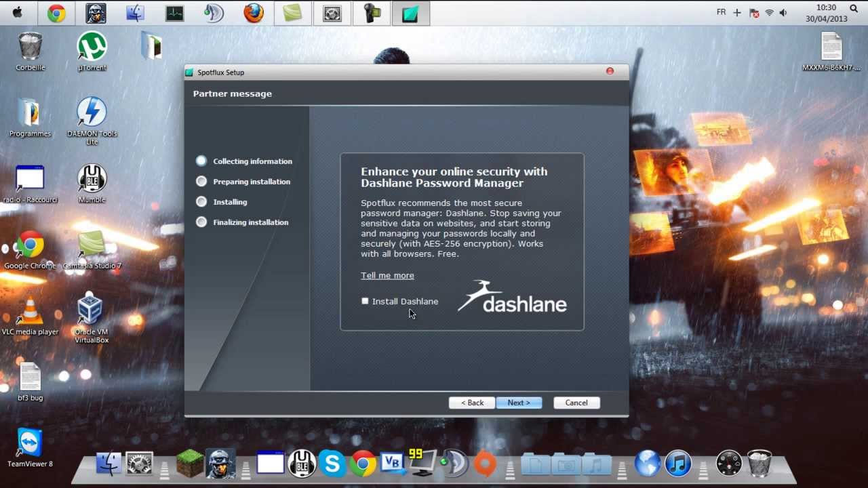Open the Music folder in dock
The height and width of the screenshot is (488, 868).
click(596, 464)
